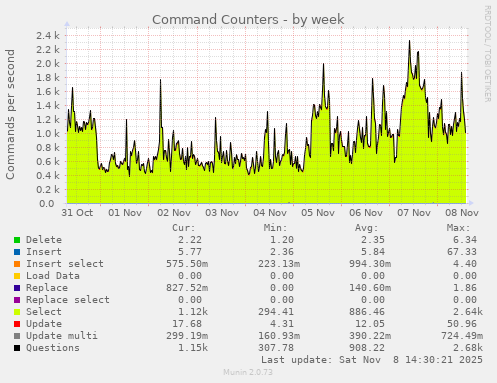Click the 'Max:' column header
This screenshot has height=383, width=497.
(458, 228)
